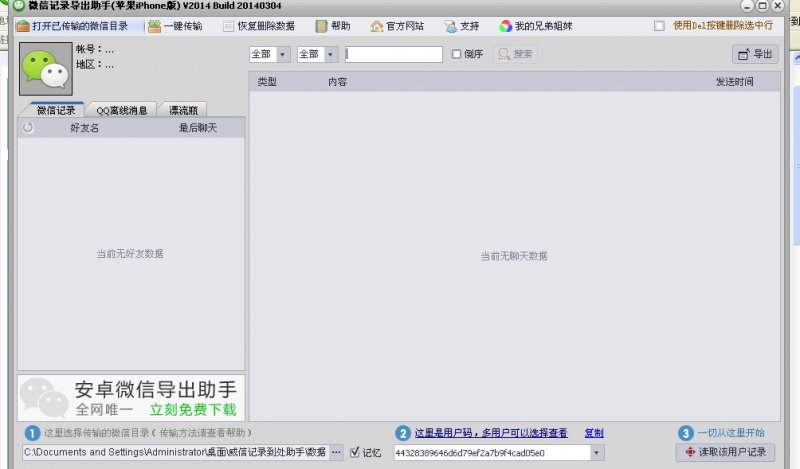Open the 支持 support icon
This screenshot has height=469, width=800.
451,26
